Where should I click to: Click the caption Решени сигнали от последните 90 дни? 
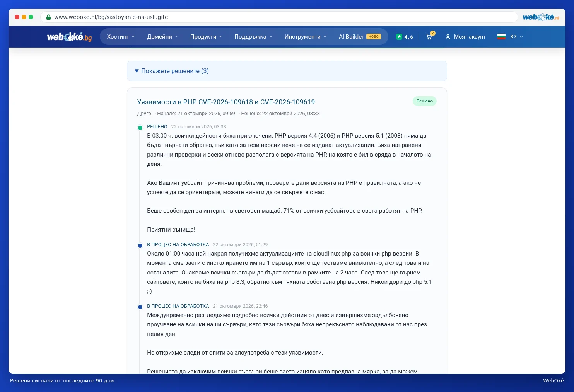click(x=62, y=381)
